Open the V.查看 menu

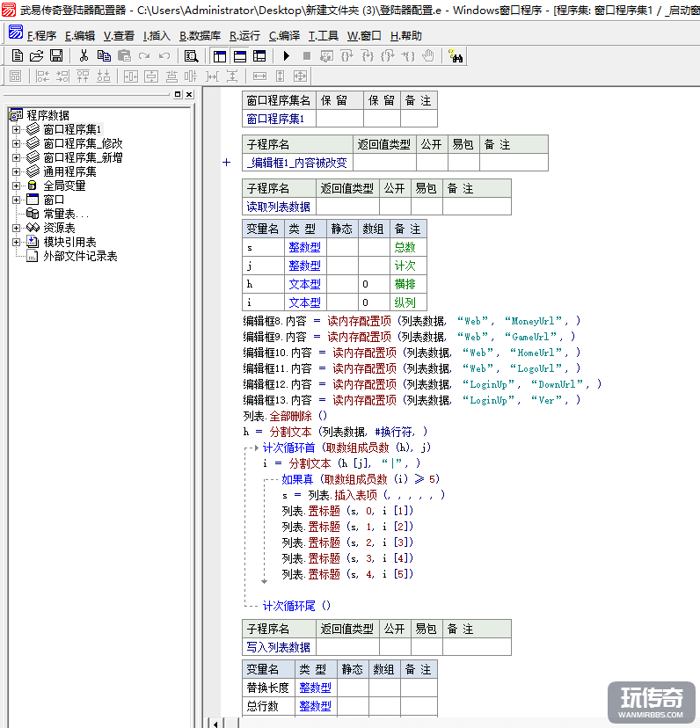pos(119,36)
